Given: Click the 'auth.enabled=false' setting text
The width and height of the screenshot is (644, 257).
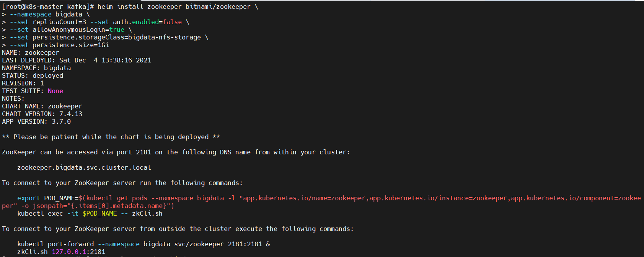Looking at the screenshot, I should click(x=147, y=22).
